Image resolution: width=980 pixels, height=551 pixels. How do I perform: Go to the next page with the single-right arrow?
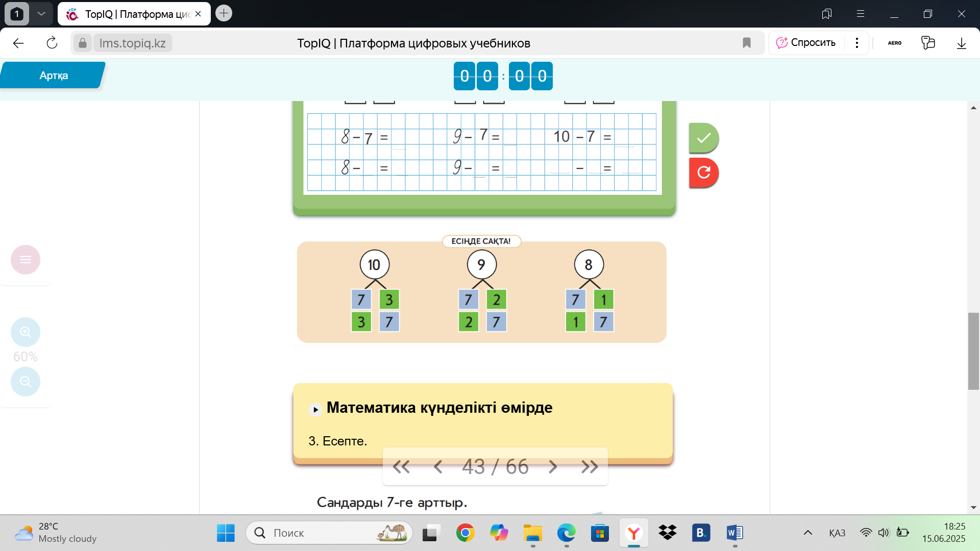[x=553, y=466]
